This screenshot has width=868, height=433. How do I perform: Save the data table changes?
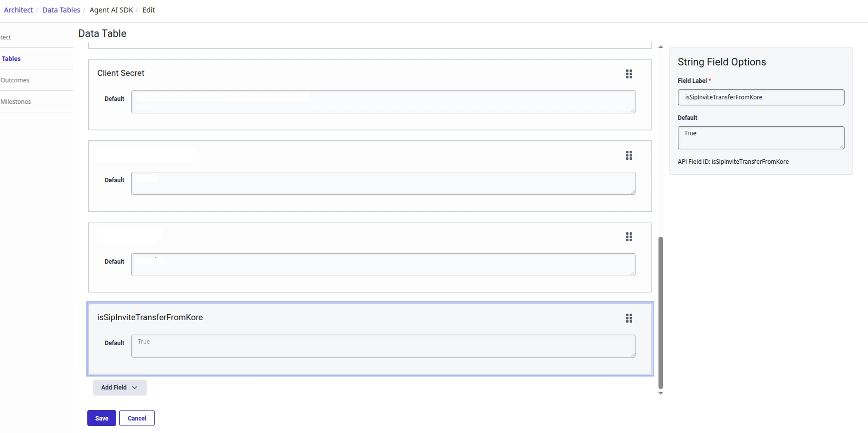101,418
